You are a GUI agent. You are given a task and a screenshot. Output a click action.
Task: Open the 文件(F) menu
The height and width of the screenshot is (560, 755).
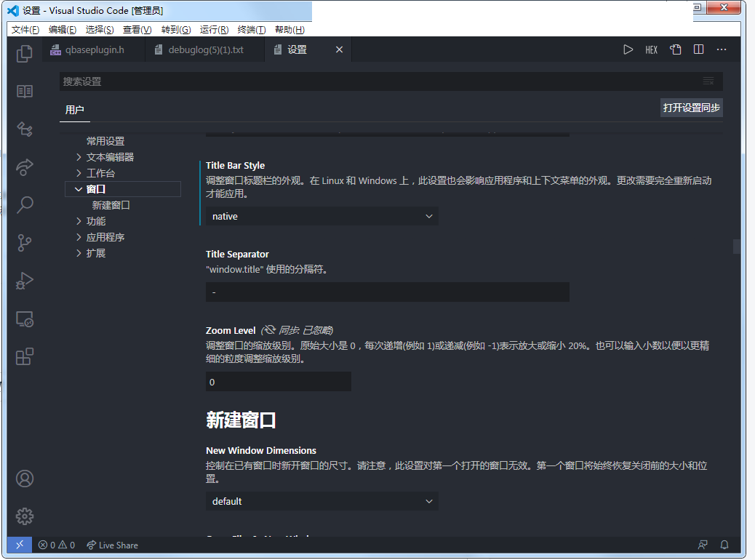tap(25, 30)
